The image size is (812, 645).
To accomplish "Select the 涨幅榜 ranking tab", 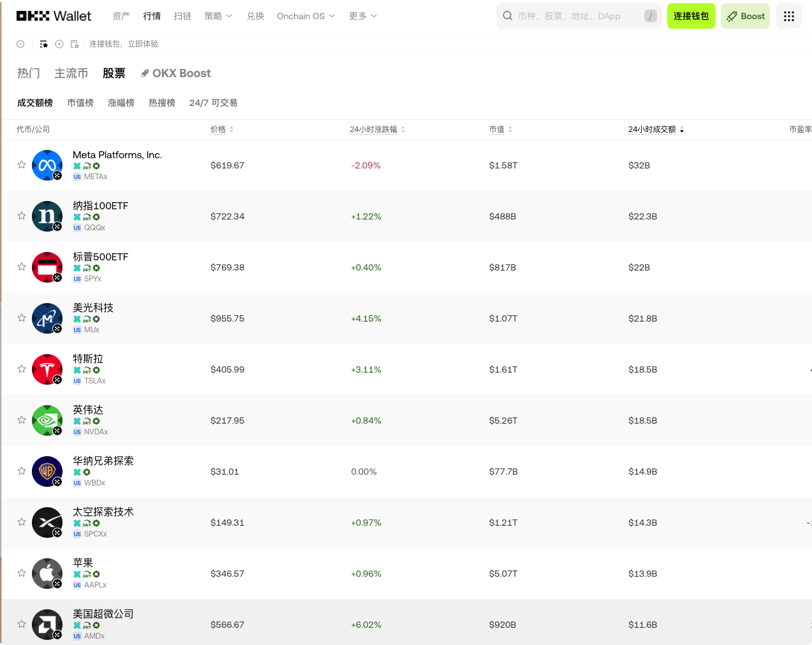I will pos(121,103).
